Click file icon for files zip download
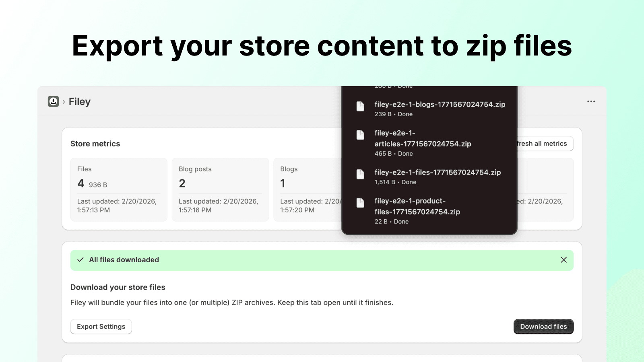The width and height of the screenshot is (644, 362). tap(360, 174)
